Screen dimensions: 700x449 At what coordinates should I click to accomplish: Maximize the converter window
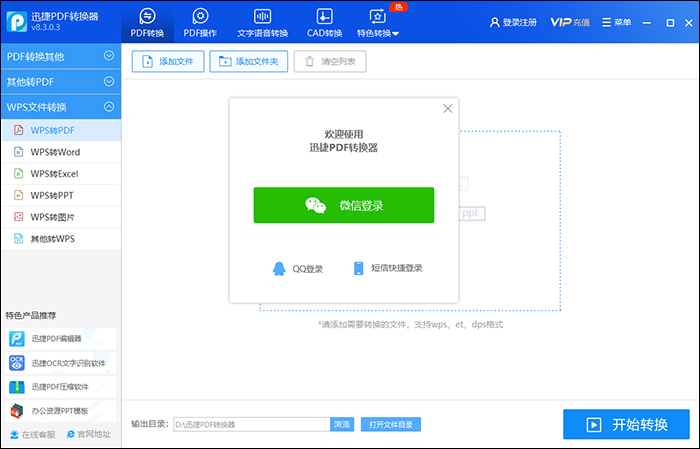670,23
